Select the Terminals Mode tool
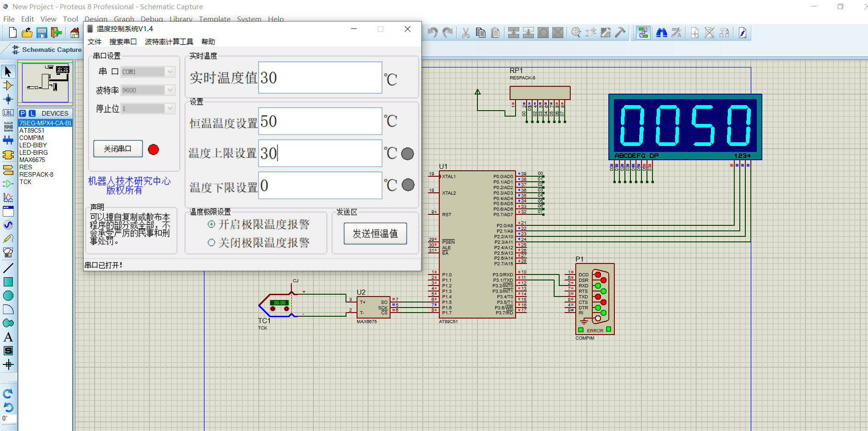This screenshot has height=431, width=868. tap(8, 170)
